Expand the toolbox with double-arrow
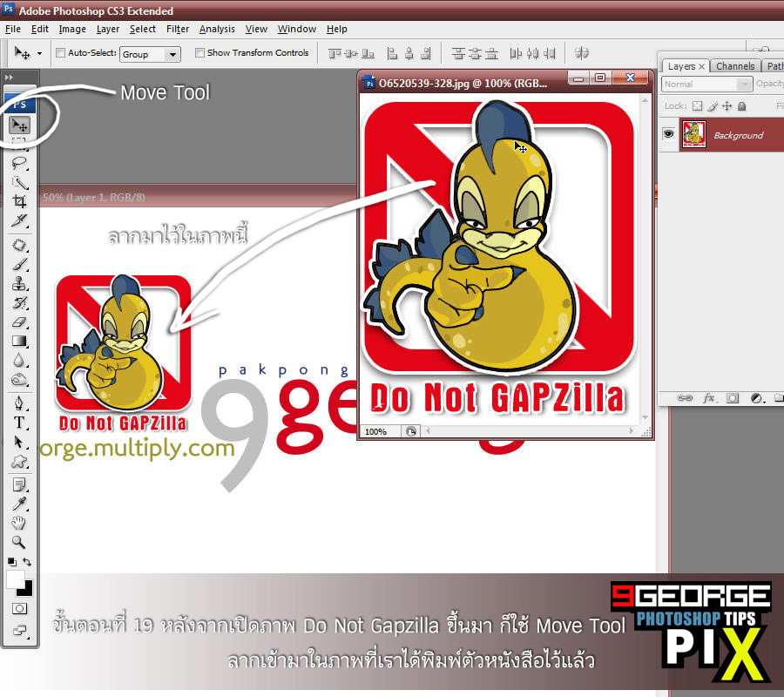The width and height of the screenshot is (784, 697). (x=9, y=78)
